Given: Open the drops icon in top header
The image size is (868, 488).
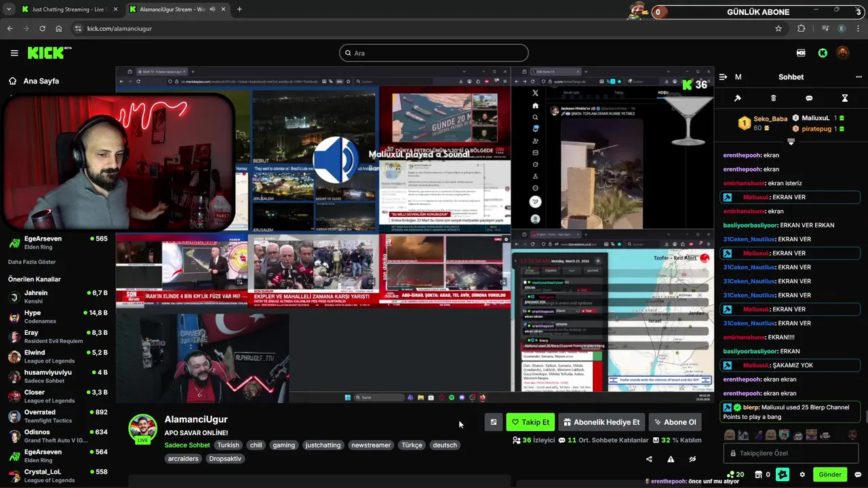Looking at the screenshot, I should pyautogui.click(x=801, y=53).
